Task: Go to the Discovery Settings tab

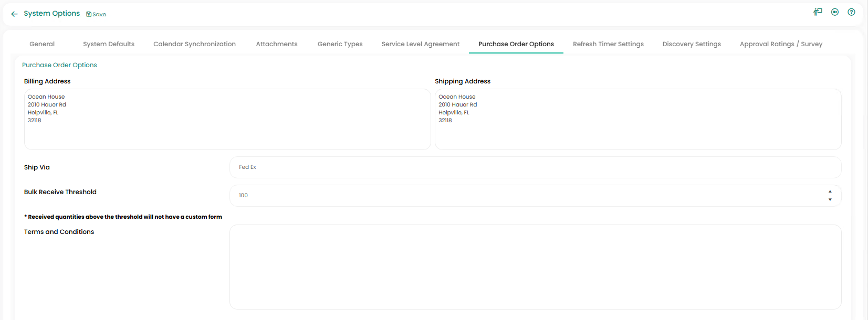Action: coord(692,44)
